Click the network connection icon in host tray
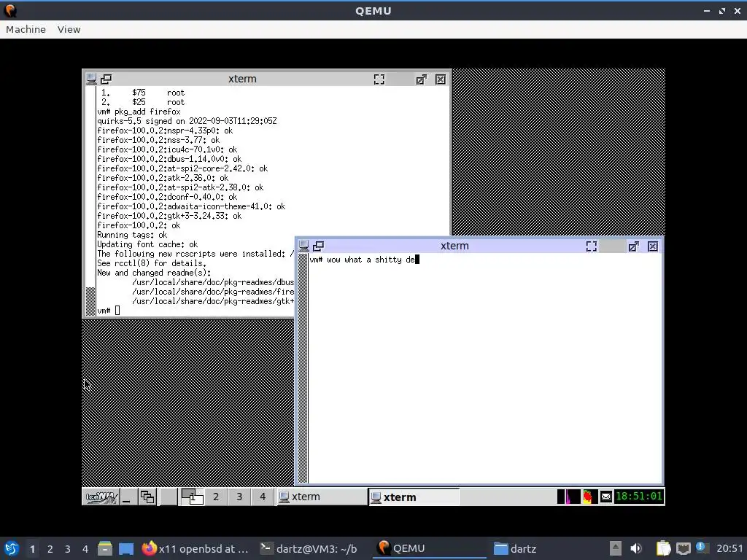The height and width of the screenshot is (560, 747). pyautogui.click(x=683, y=548)
